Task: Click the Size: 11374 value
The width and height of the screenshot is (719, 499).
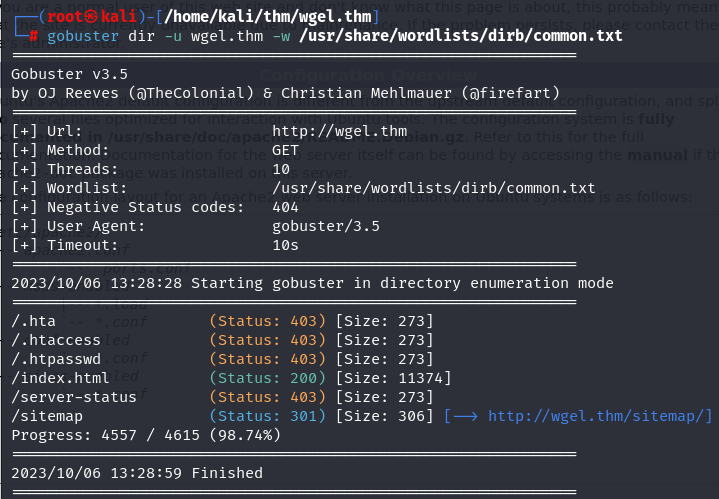Action: (x=393, y=378)
